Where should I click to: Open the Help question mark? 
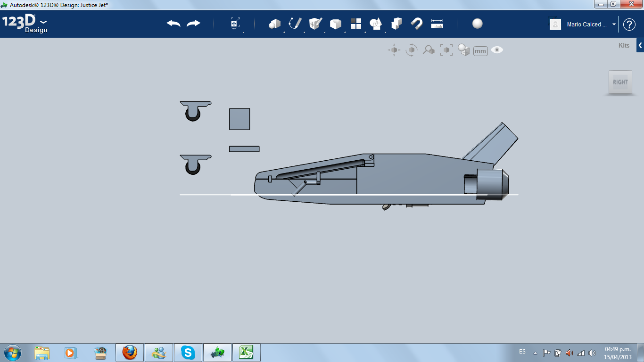(x=629, y=25)
